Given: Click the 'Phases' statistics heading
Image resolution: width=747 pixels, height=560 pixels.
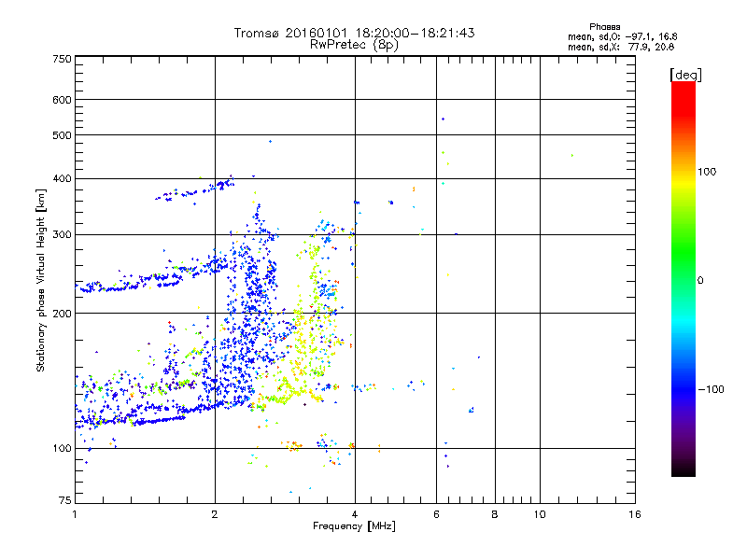Looking at the screenshot, I should [x=604, y=27].
